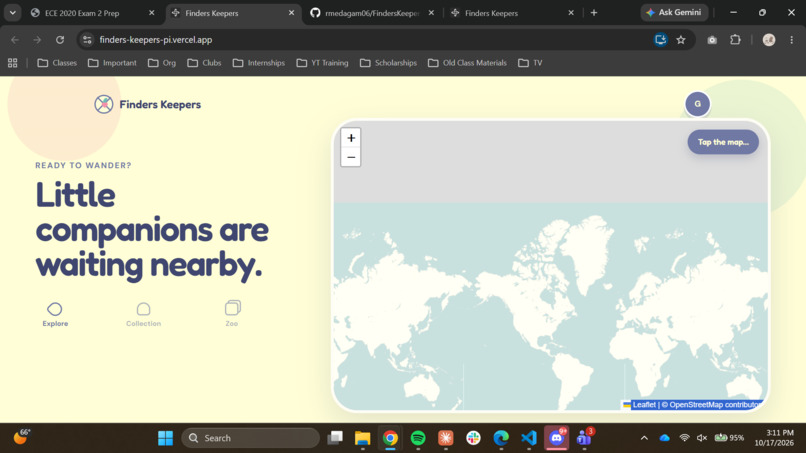Open Chrome's three-dot menu

[x=792, y=40]
